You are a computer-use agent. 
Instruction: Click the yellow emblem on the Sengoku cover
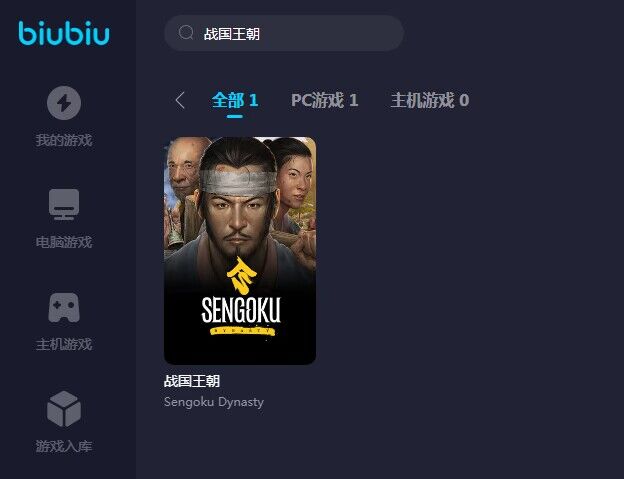241,276
